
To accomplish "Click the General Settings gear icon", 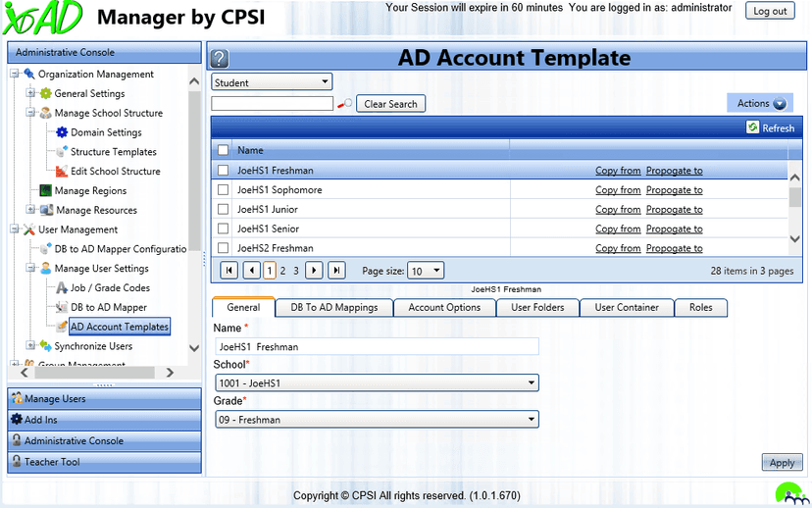I will (x=46, y=94).
